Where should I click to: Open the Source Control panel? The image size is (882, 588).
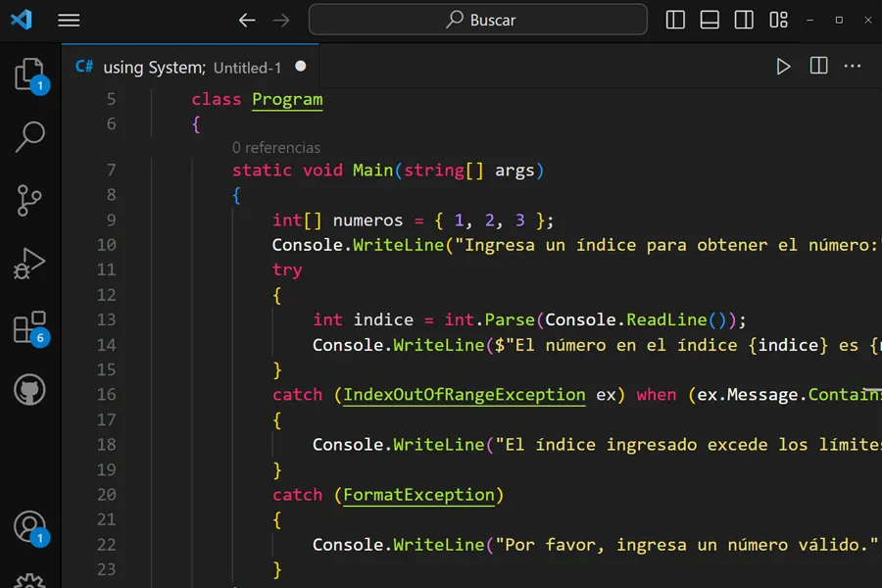29,199
